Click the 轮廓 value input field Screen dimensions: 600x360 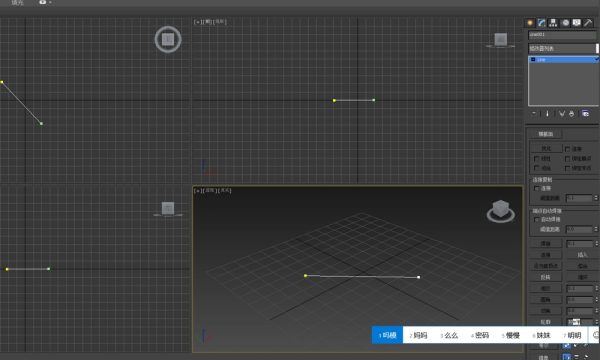click(579, 322)
